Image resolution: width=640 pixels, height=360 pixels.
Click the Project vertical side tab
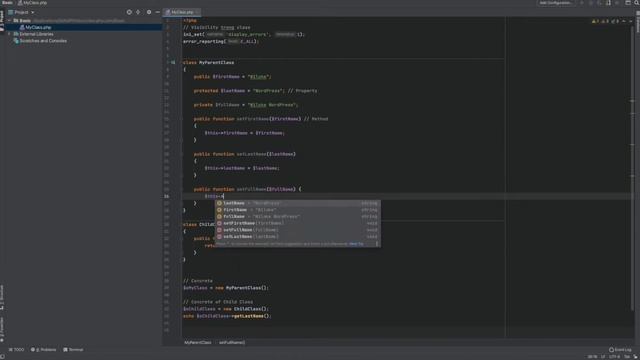coord(2,20)
